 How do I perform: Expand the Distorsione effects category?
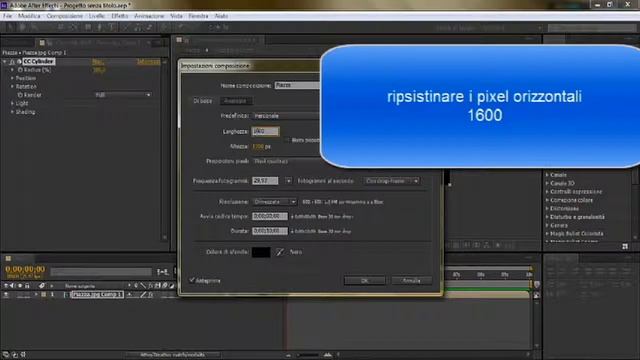point(547,209)
